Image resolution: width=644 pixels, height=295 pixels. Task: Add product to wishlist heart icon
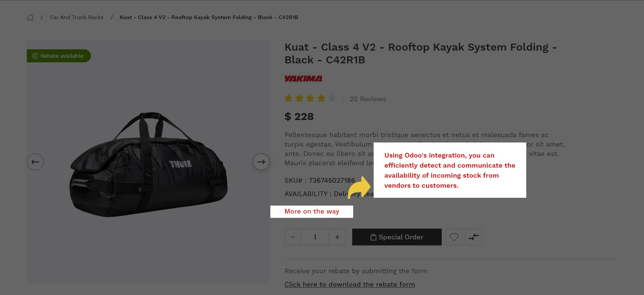454,237
